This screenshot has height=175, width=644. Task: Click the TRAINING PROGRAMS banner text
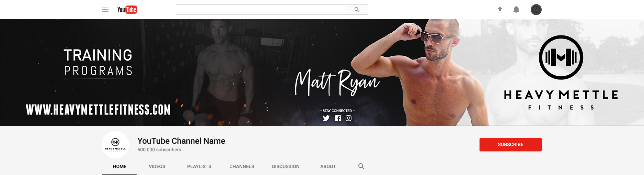[98, 62]
